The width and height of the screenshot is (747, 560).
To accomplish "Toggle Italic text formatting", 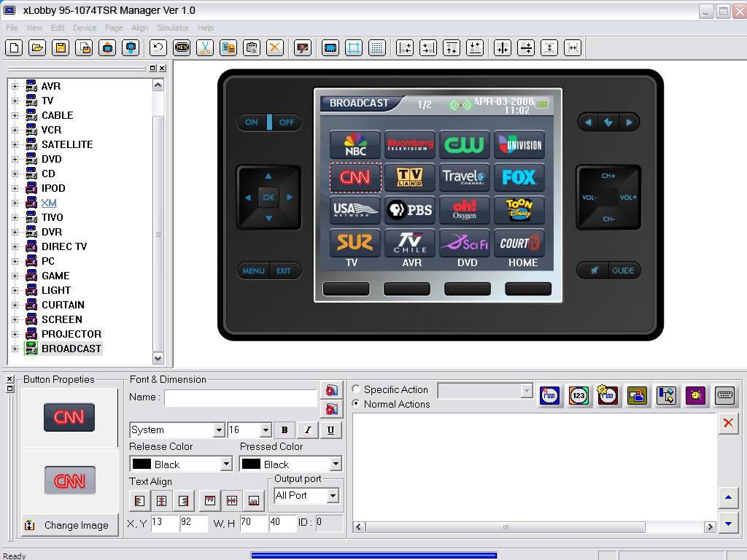I will pos(308,430).
